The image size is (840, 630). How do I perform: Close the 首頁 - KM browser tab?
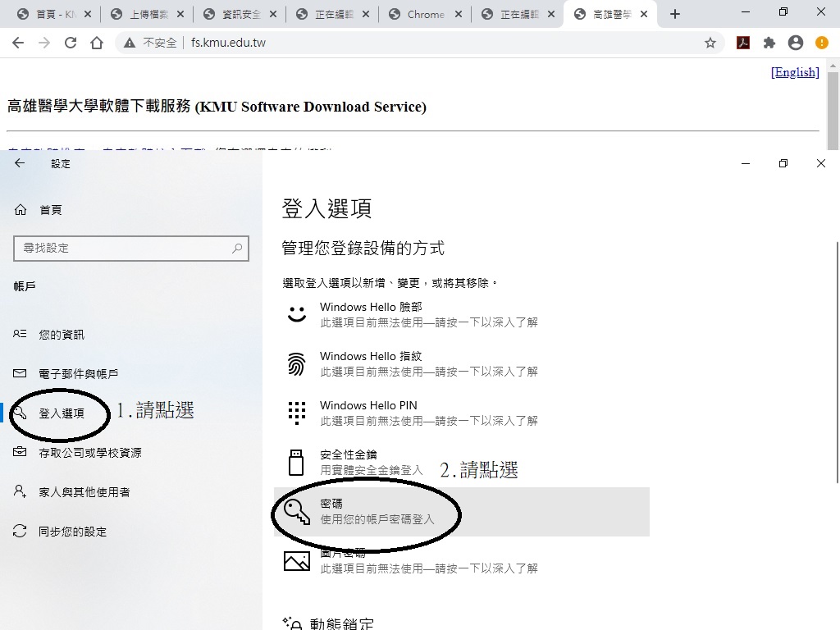(88, 15)
